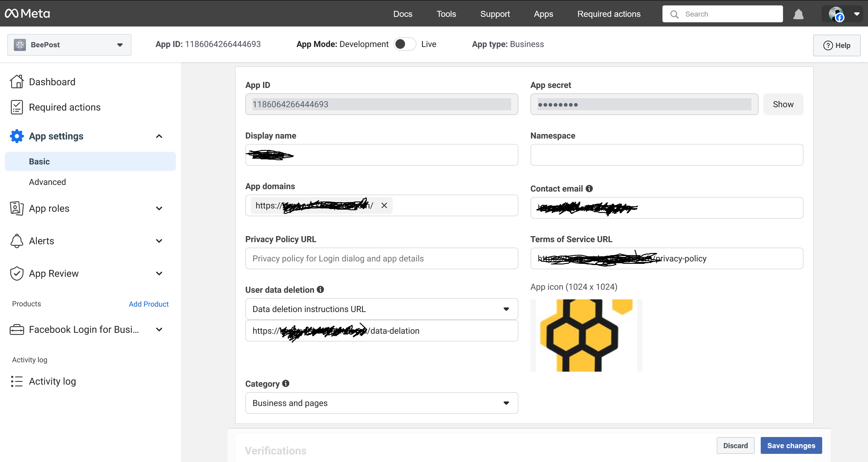Click the User data deletion info icon

pyautogui.click(x=320, y=289)
